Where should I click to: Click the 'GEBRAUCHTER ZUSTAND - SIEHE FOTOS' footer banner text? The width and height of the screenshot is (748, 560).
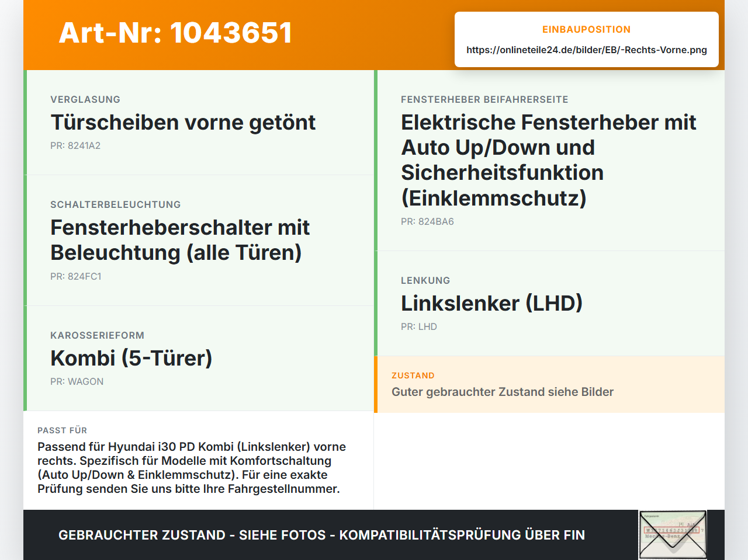click(321, 535)
